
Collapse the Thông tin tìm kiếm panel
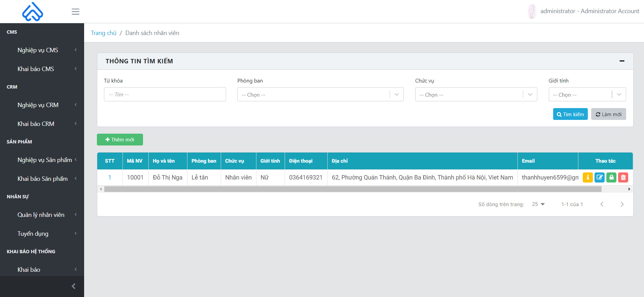coord(622,61)
